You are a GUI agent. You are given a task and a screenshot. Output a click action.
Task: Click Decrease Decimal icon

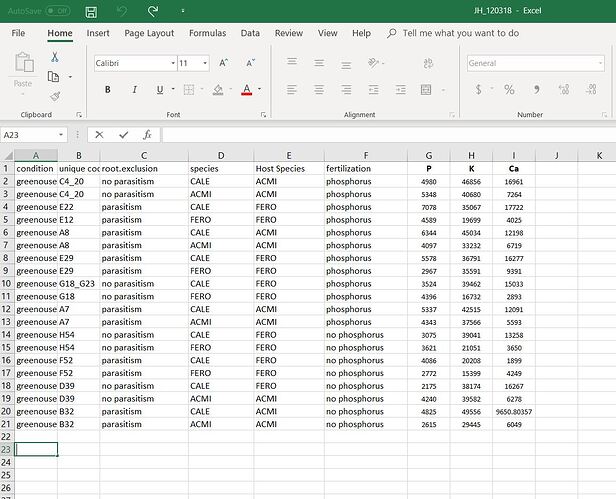591,90
